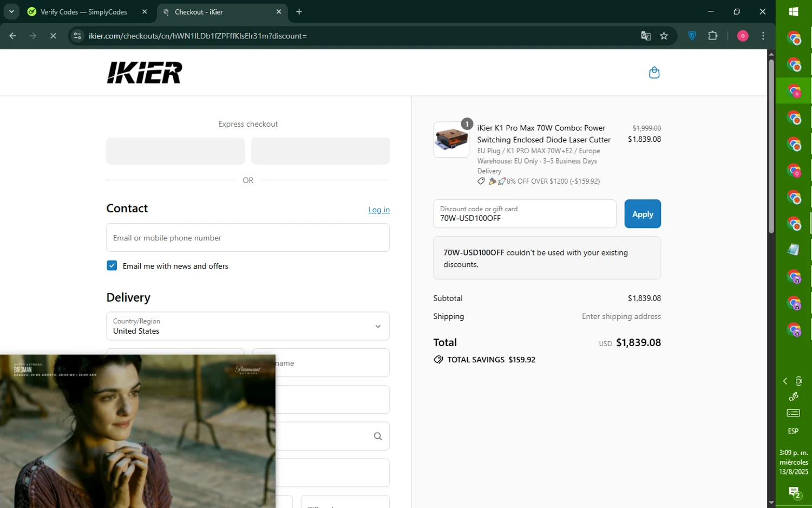Open the Windows Start menu
The width and height of the screenshot is (812, 508).
tap(794, 11)
